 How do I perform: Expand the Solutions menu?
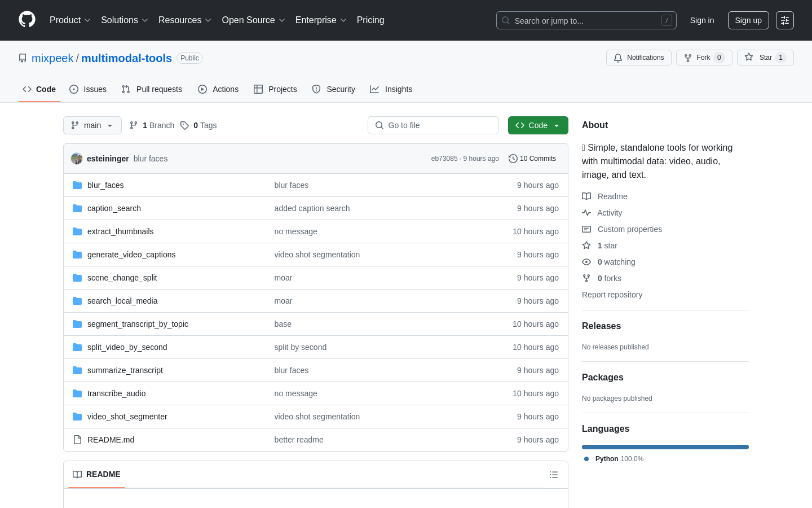125,20
